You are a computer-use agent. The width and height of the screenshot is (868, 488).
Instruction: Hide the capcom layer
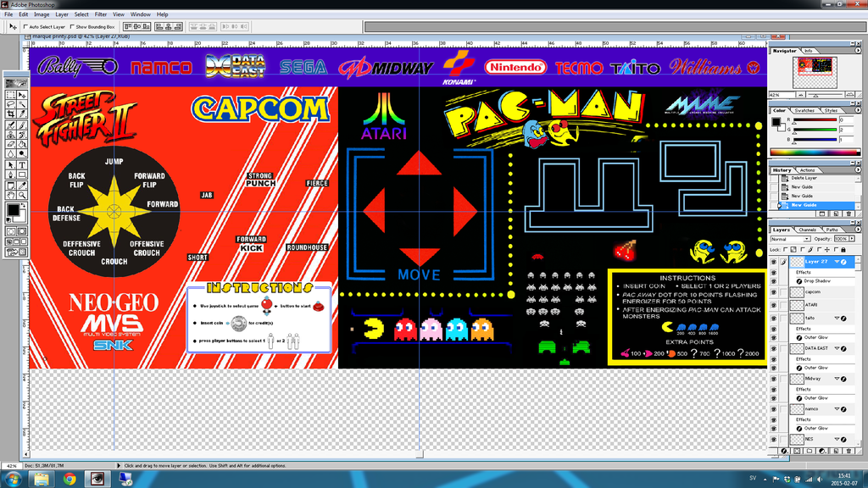click(x=774, y=292)
